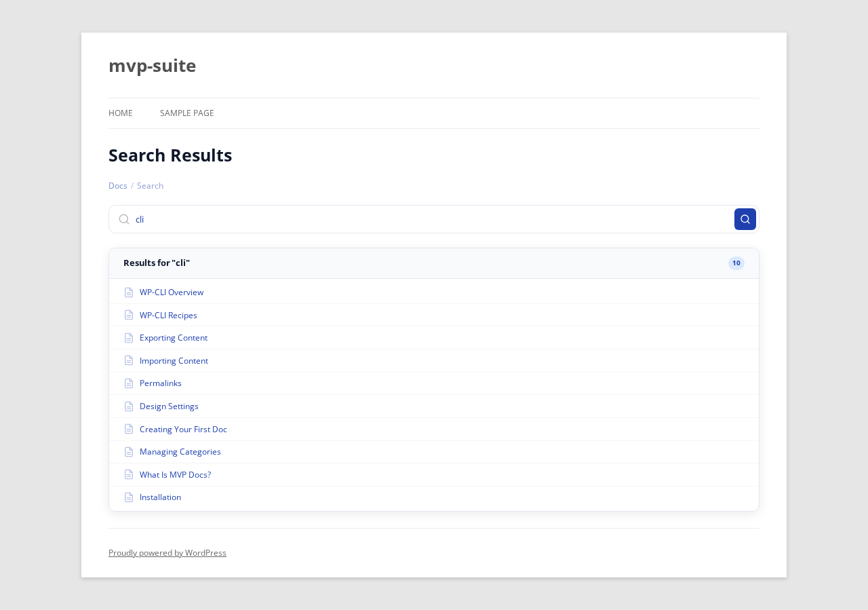Open the WP-CLI Overview result
The width and height of the screenshot is (868, 610).
pyautogui.click(x=171, y=292)
